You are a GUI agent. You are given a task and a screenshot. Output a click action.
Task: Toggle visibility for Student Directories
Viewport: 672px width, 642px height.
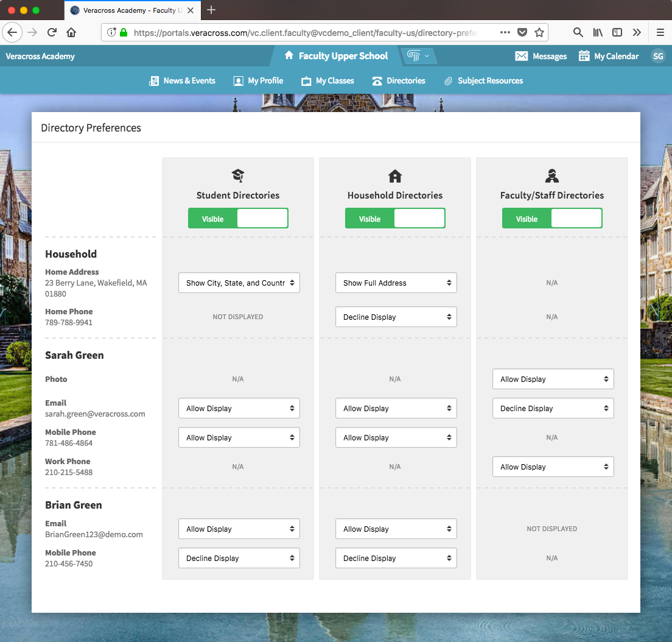click(x=238, y=218)
